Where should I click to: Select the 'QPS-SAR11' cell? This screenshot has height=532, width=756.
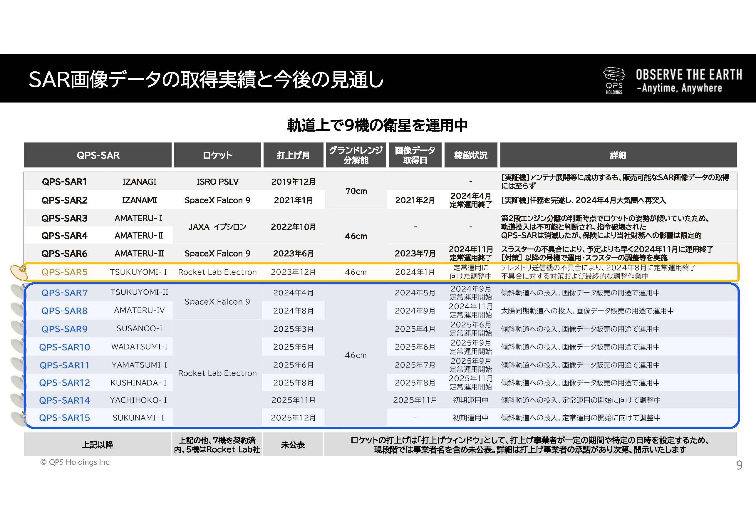coord(64,365)
